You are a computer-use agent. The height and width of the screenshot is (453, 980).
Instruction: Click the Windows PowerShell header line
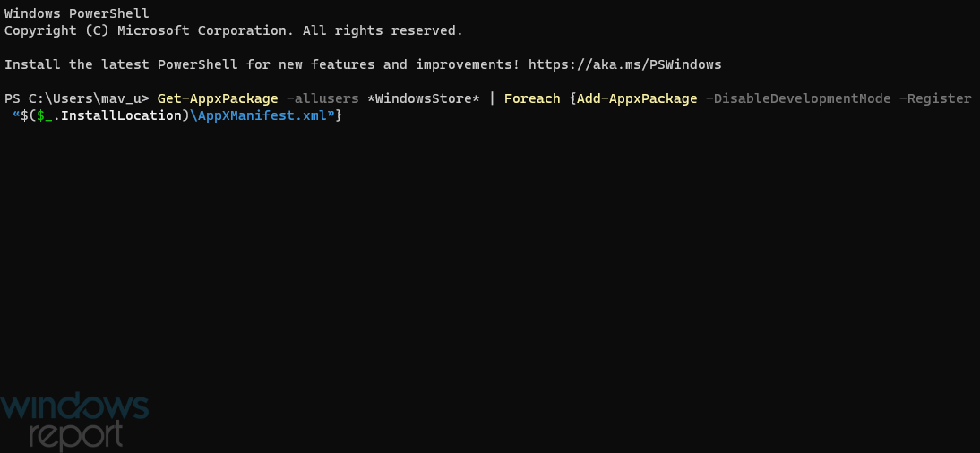(x=77, y=13)
